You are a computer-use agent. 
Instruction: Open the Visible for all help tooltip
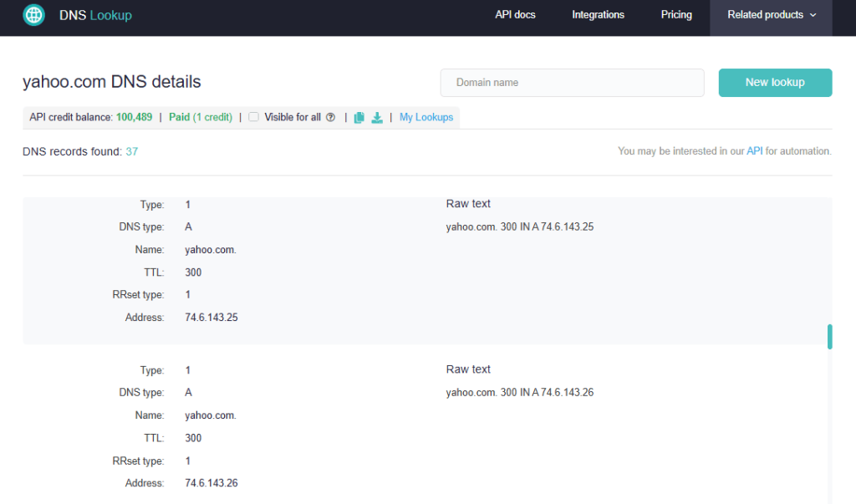(x=330, y=117)
